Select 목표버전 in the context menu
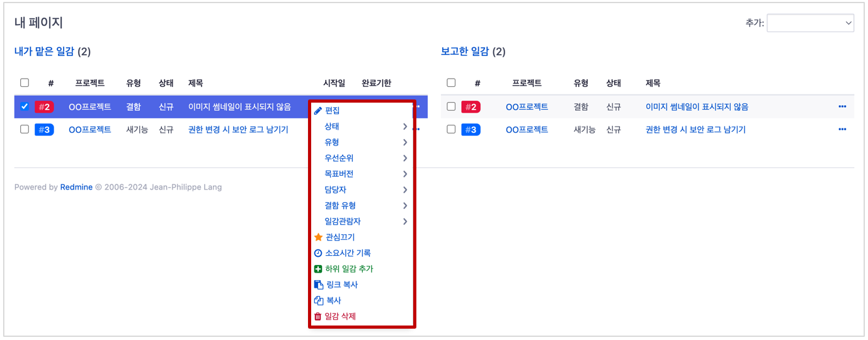The image size is (868, 340). 339,174
